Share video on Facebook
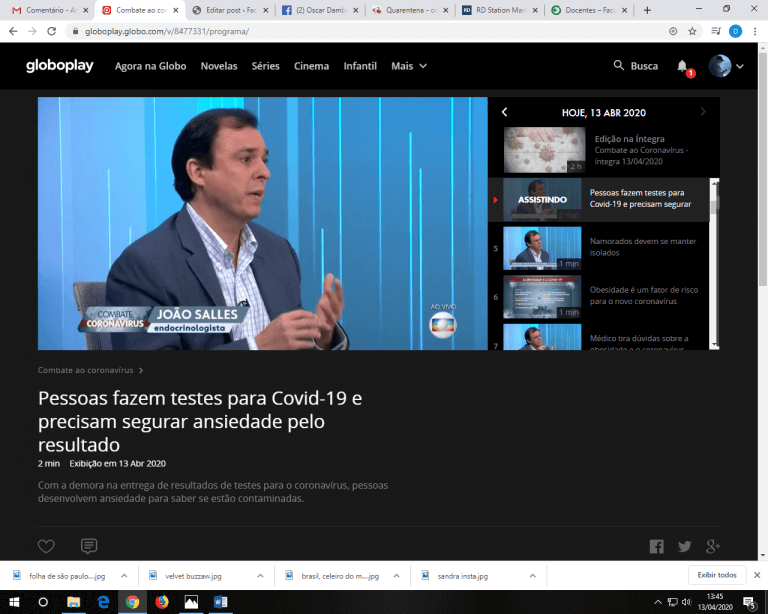 pos(656,546)
